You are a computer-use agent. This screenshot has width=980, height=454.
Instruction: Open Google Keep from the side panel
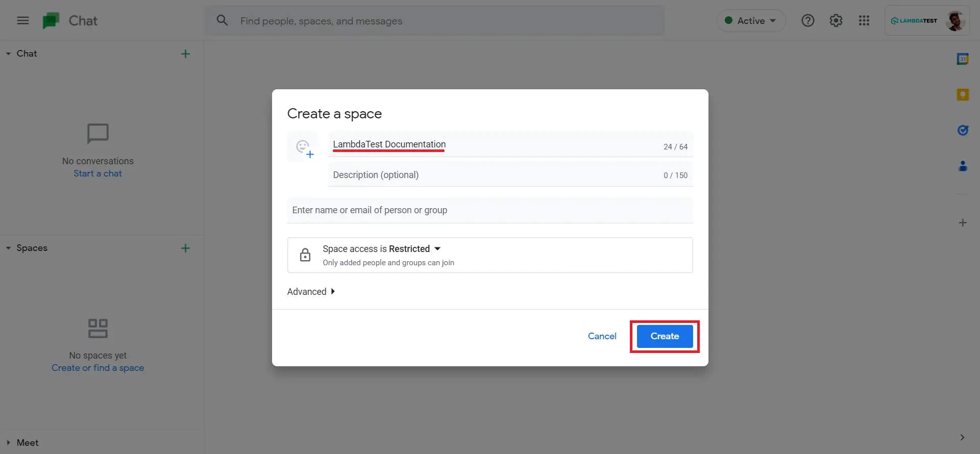click(963, 95)
